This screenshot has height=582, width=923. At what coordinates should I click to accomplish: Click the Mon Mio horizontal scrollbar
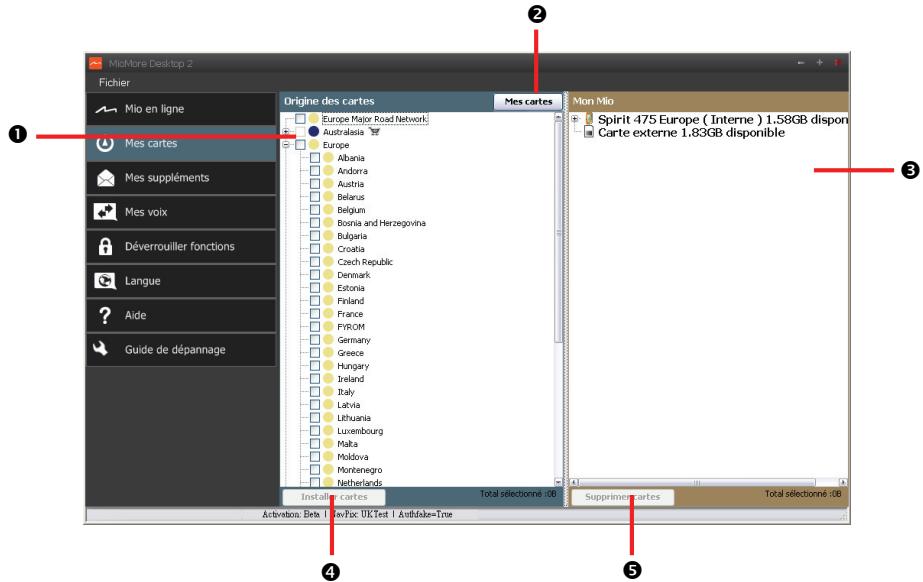click(710, 482)
